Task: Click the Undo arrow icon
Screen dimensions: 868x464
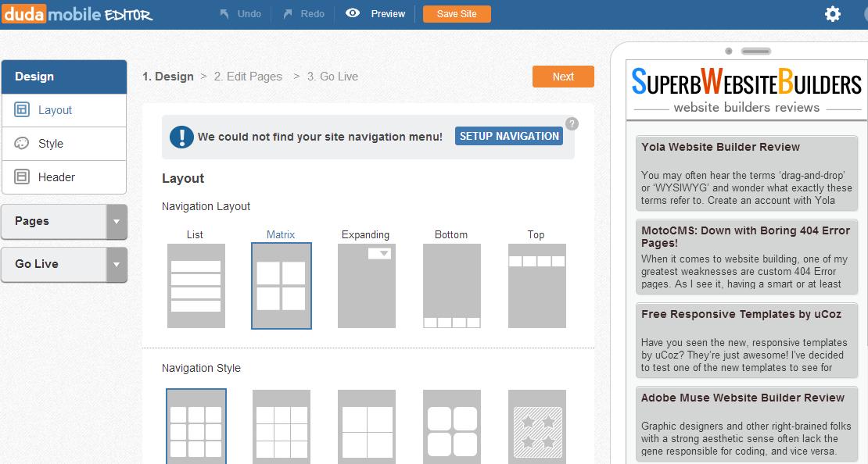Action: pyautogui.click(x=224, y=14)
